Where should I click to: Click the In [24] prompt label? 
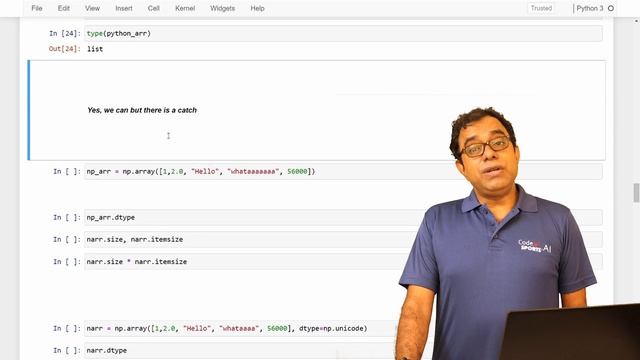(64, 33)
